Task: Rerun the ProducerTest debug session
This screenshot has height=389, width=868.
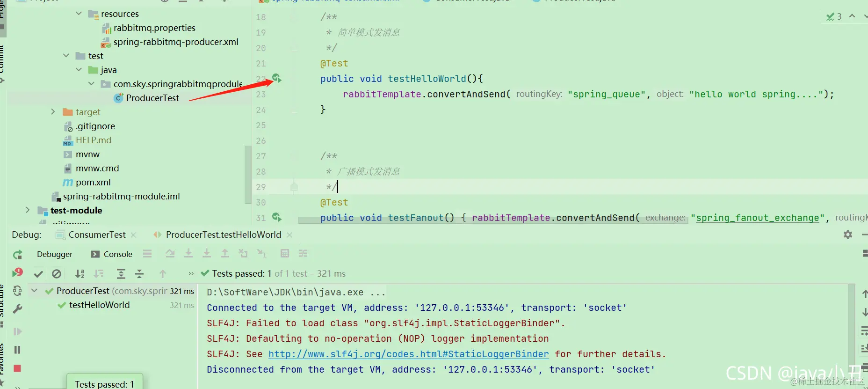Action: point(18,255)
